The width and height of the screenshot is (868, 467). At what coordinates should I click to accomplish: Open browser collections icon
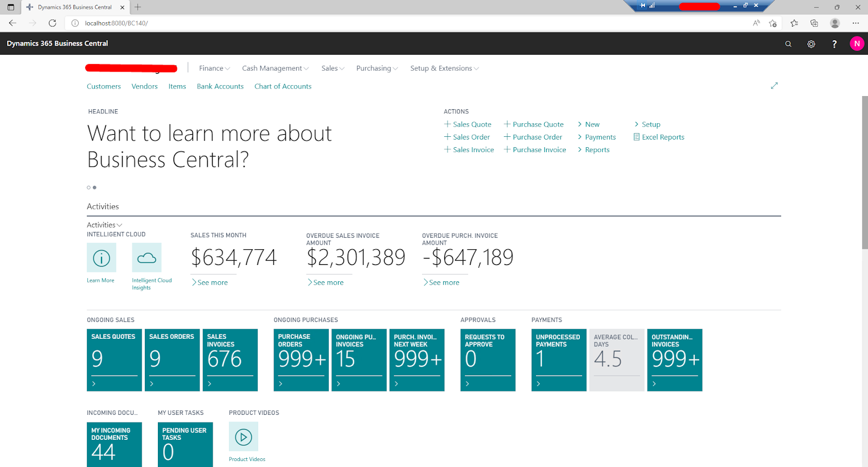click(814, 23)
